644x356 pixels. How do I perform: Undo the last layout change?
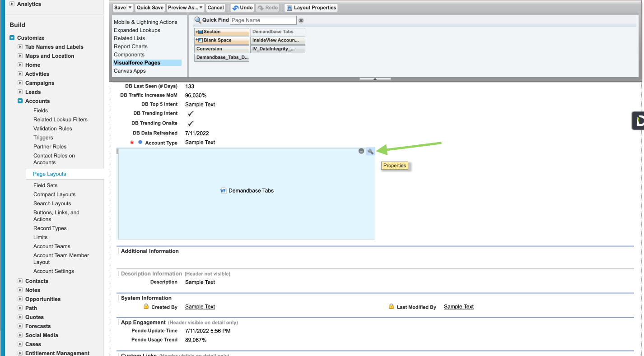click(x=243, y=8)
